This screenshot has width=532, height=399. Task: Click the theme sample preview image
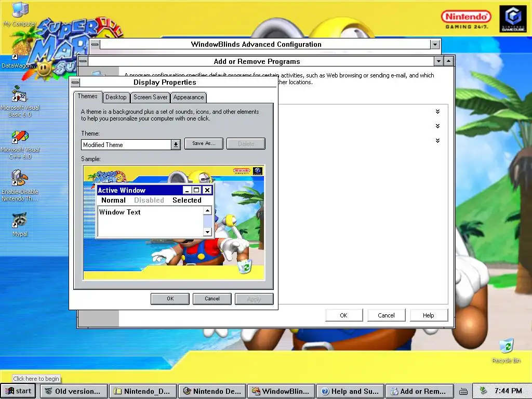coord(174,222)
